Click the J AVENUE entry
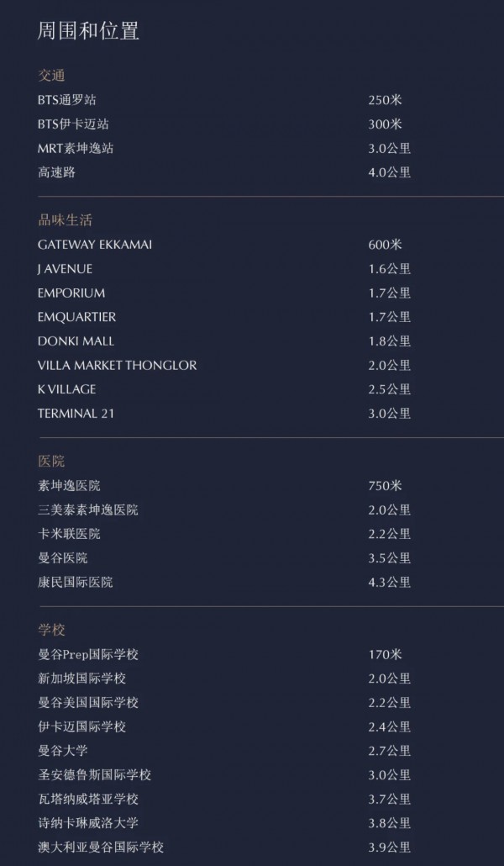 point(66,269)
